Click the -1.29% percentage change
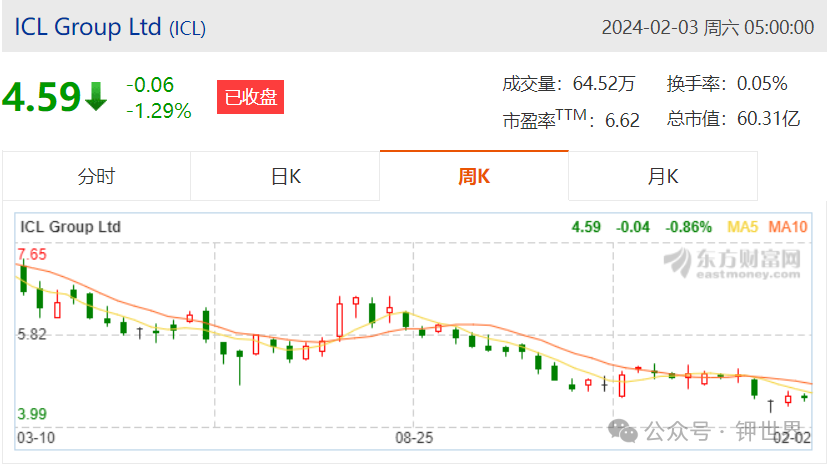 coord(159,111)
